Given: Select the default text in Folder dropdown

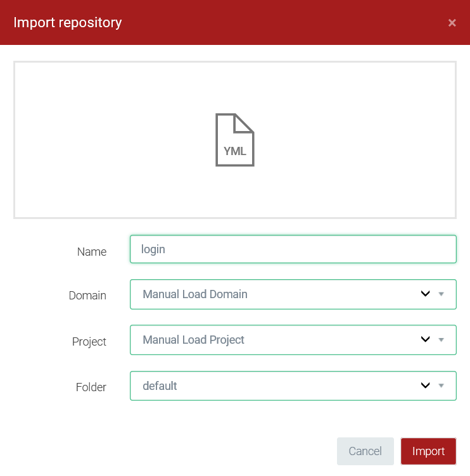Looking at the screenshot, I should point(160,385).
